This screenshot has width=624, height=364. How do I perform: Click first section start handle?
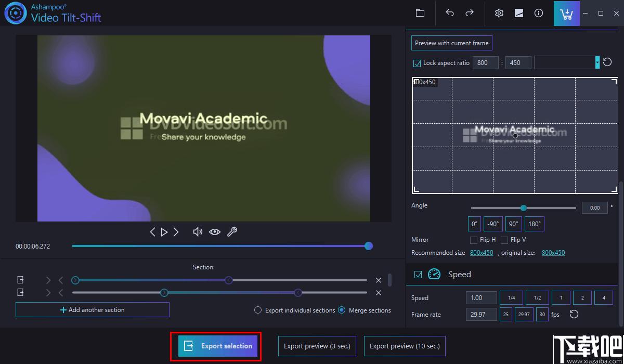point(75,280)
